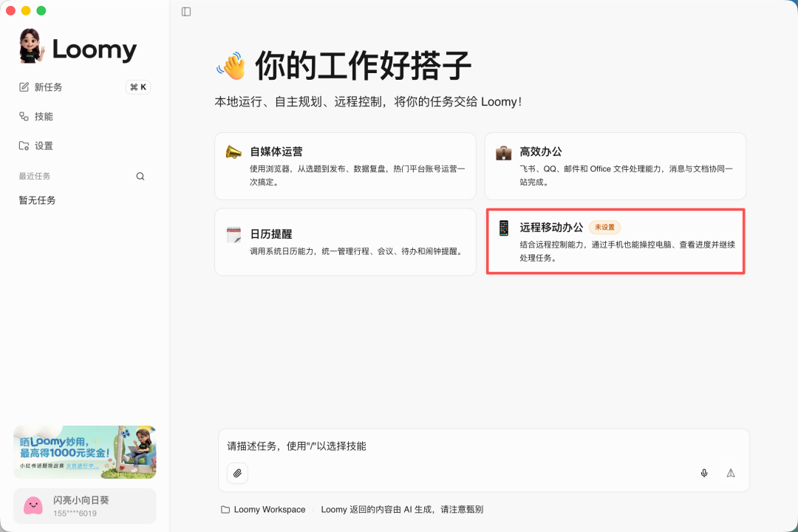Click the 未设置 badge
Screen dimensions: 798x532
click(x=604, y=227)
